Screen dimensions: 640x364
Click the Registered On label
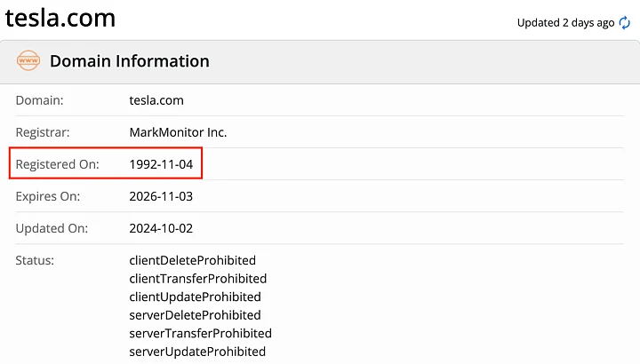[58, 164]
